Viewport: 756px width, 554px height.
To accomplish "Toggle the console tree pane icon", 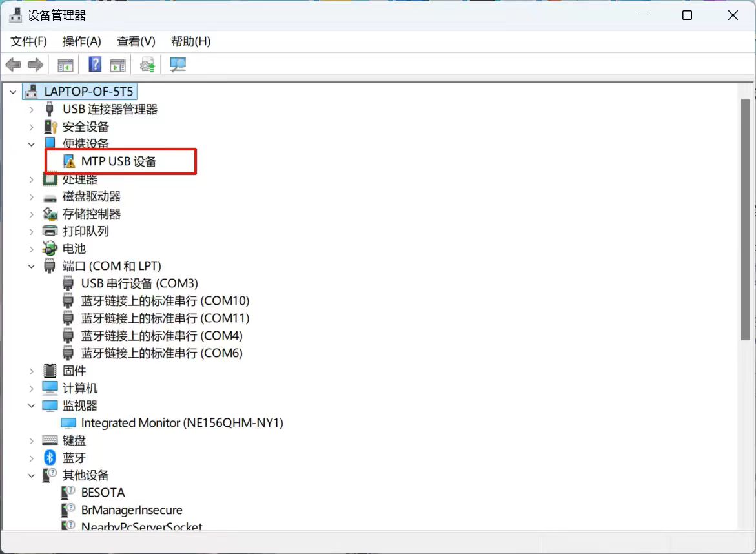I will (65, 65).
